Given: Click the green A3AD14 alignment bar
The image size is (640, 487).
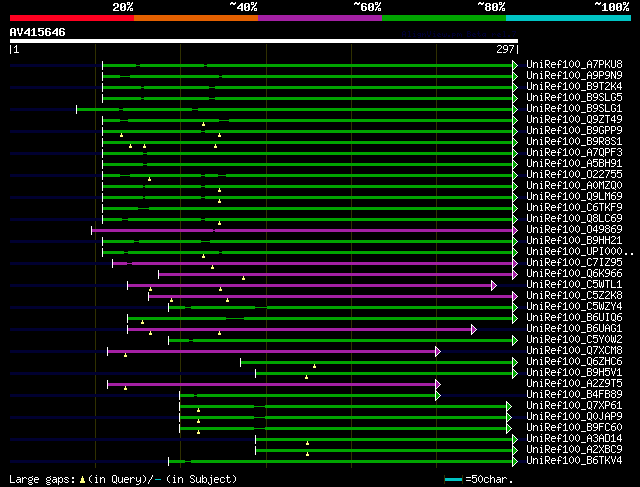Looking at the screenshot, I should pyautogui.click(x=384, y=440).
